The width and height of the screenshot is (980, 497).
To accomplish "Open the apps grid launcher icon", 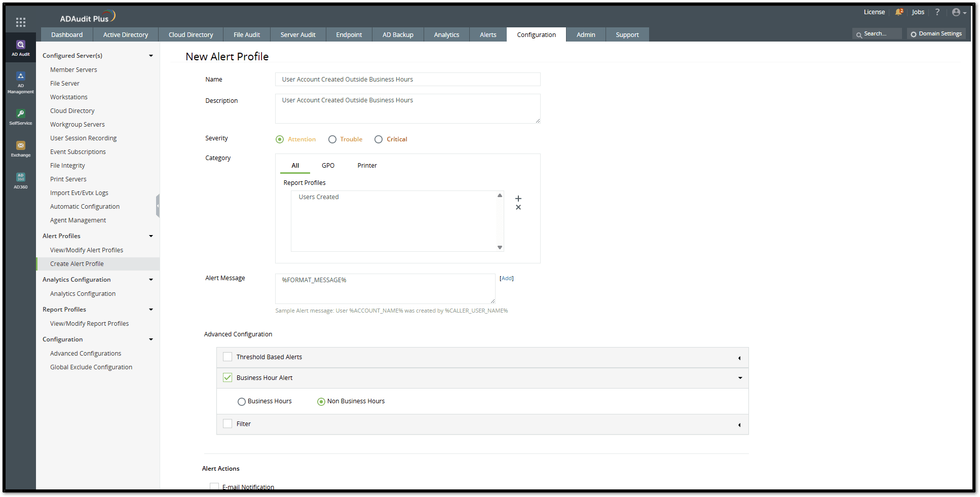I will [21, 22].
